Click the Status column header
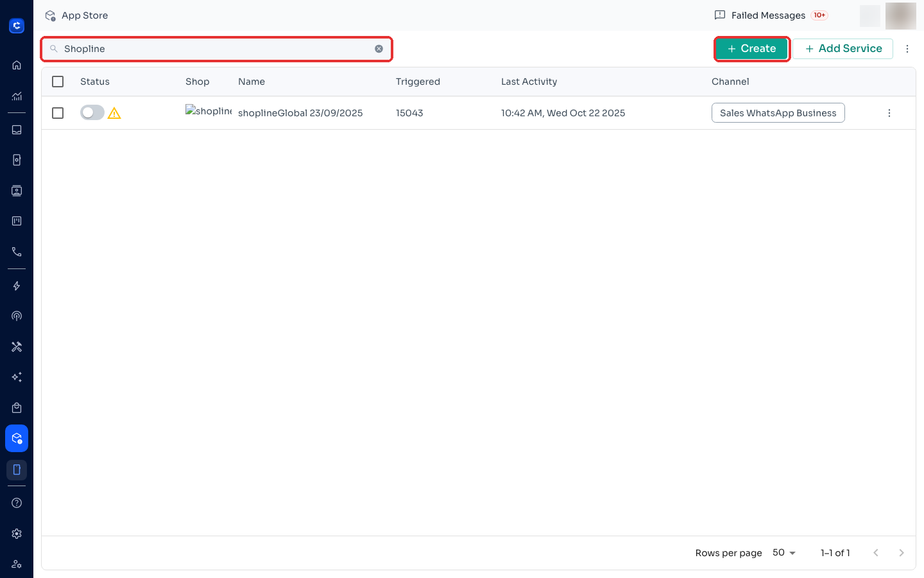Image resolution: width=924 pixels, height=578 pixels. pos(95,82)
